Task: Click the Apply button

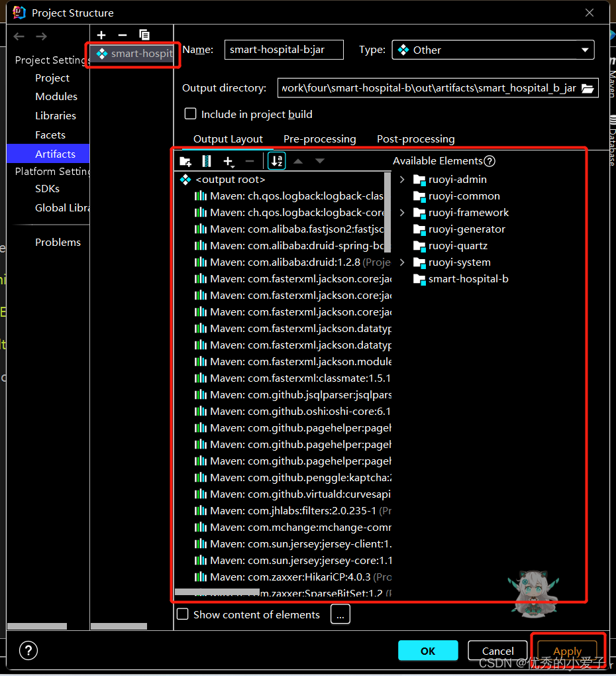Action: tap(568, 651)
